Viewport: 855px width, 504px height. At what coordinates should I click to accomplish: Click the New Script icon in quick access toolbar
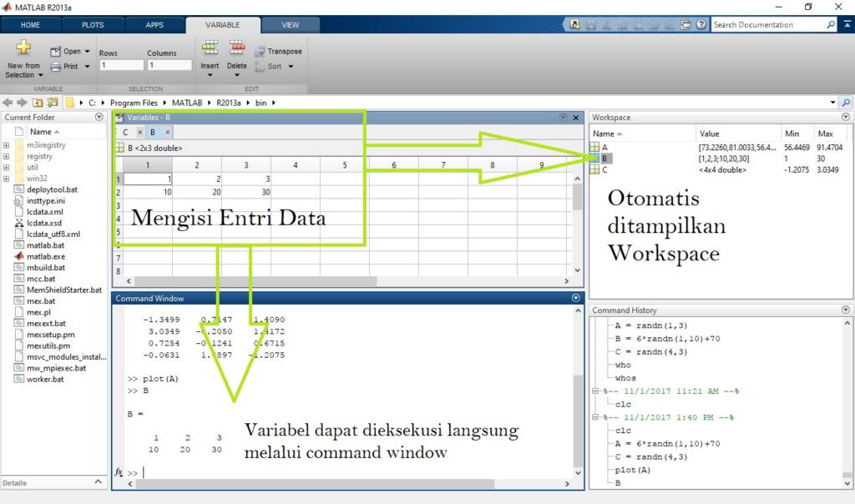574,24
